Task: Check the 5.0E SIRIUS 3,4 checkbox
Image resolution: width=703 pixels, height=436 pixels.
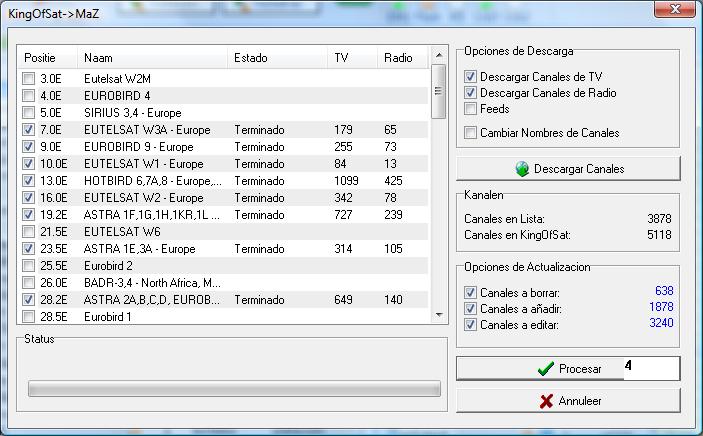Action: [x=28, y=113]
